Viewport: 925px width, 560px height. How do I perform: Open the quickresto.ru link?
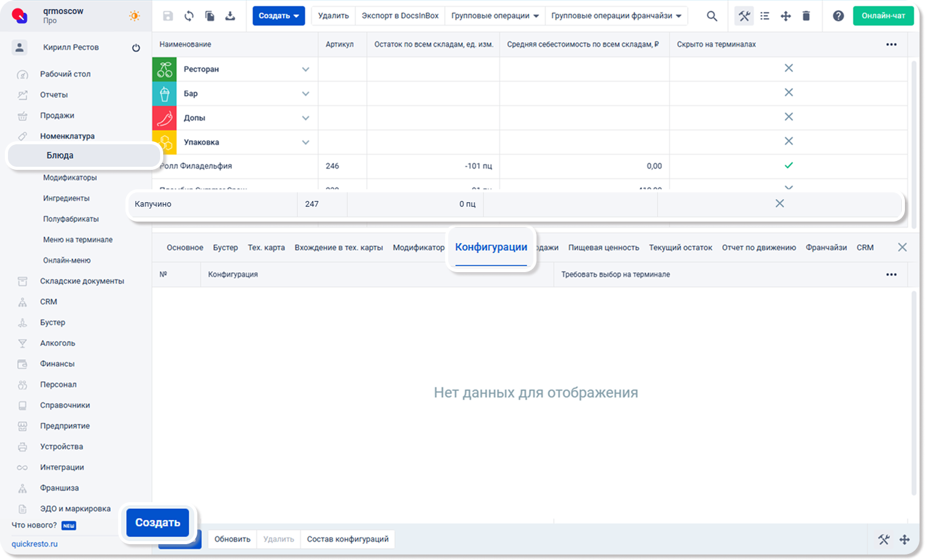(x=35, y=544)
